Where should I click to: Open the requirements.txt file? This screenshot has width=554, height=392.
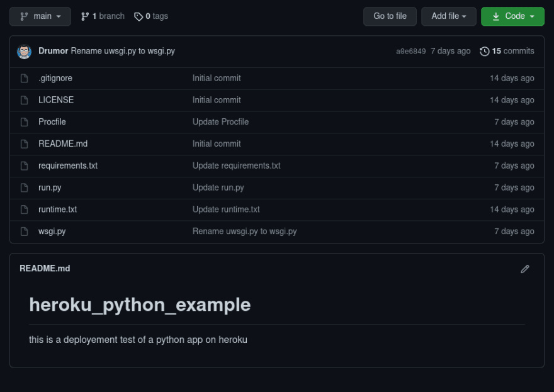[68, 166]
